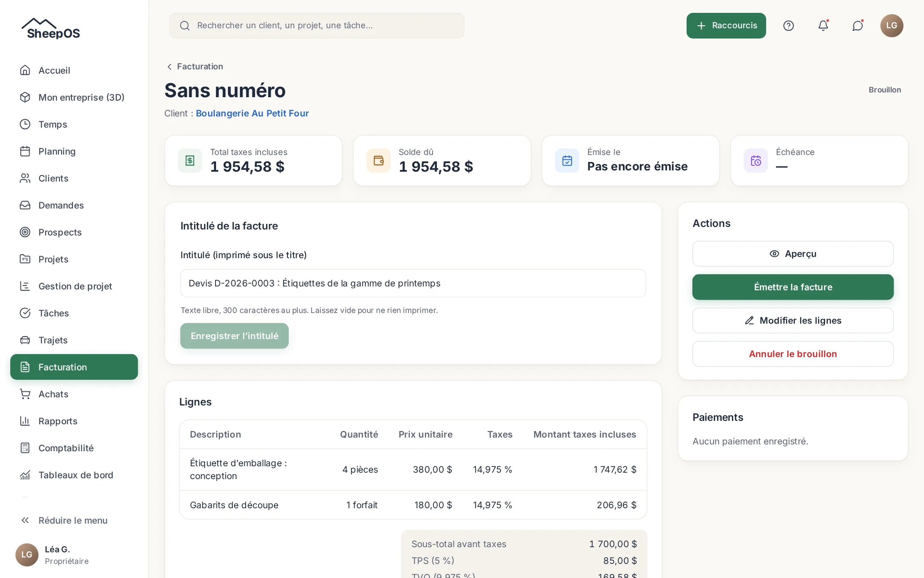Open Mon entreprise (3D) page
This screenshot has width=924, height=578.
click(x=74, y=97)
